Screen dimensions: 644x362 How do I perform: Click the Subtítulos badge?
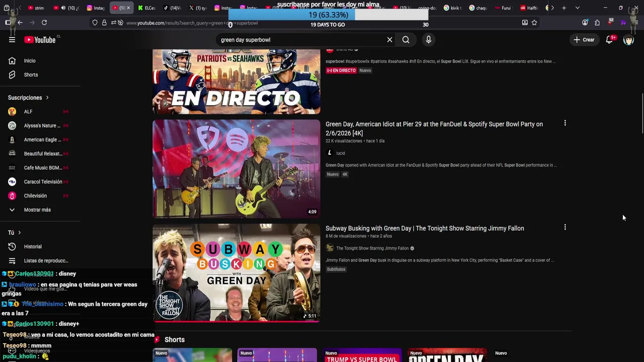336,269
